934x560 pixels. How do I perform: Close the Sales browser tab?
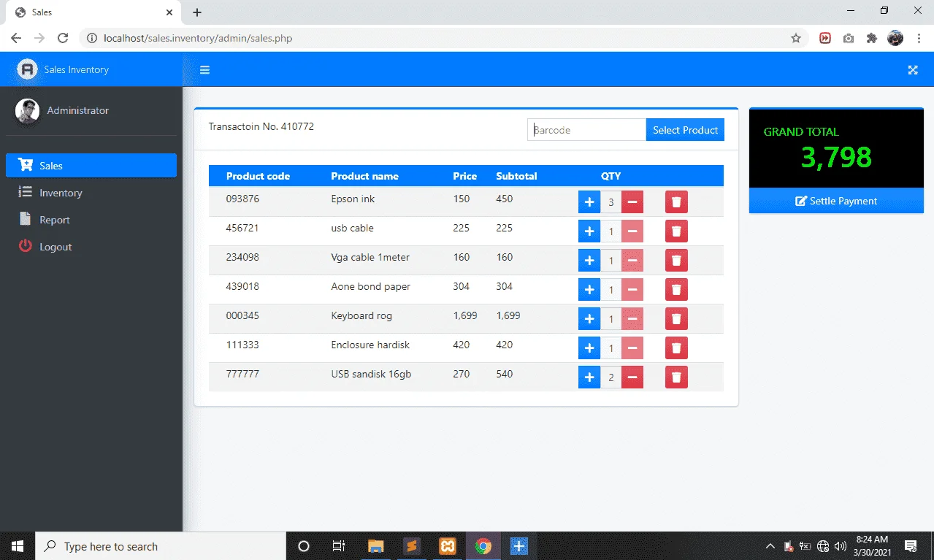coord(169,12)
